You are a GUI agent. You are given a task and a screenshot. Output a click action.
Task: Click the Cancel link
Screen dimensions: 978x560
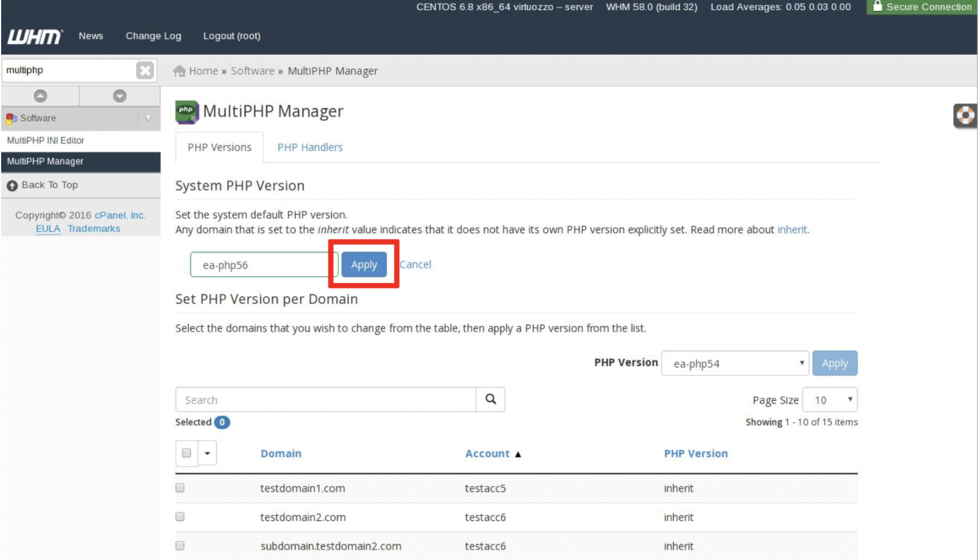pos(416,264)
